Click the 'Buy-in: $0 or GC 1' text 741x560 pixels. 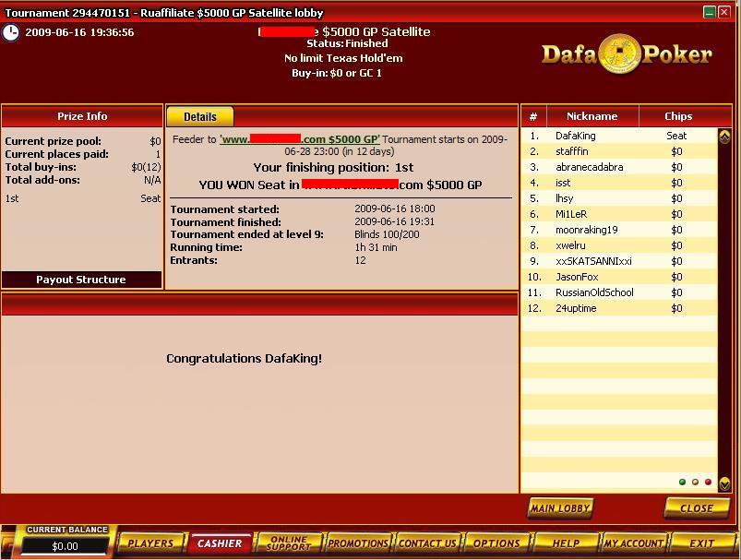(337, 73)
